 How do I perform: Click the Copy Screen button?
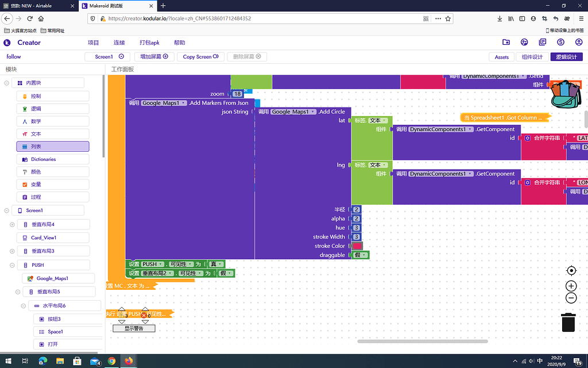200,56
